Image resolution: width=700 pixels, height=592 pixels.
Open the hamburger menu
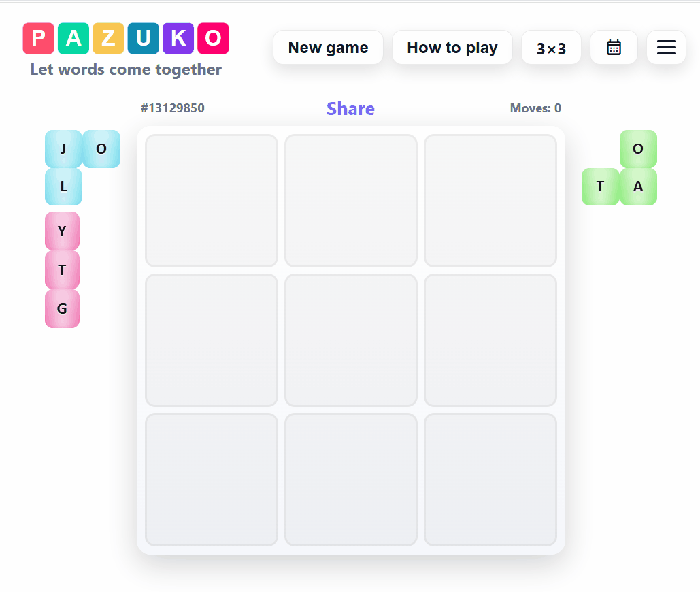[666, 48]
